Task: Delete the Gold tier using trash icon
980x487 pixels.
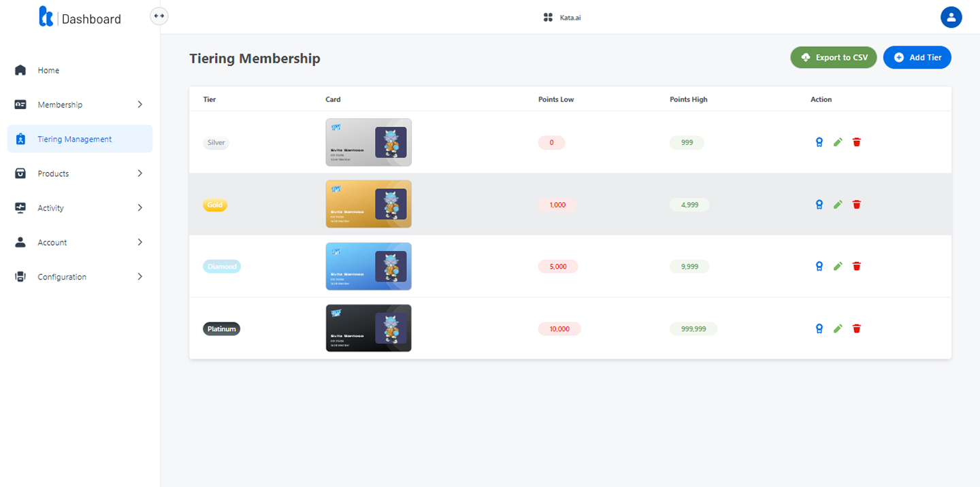Action: click(857, 204)
